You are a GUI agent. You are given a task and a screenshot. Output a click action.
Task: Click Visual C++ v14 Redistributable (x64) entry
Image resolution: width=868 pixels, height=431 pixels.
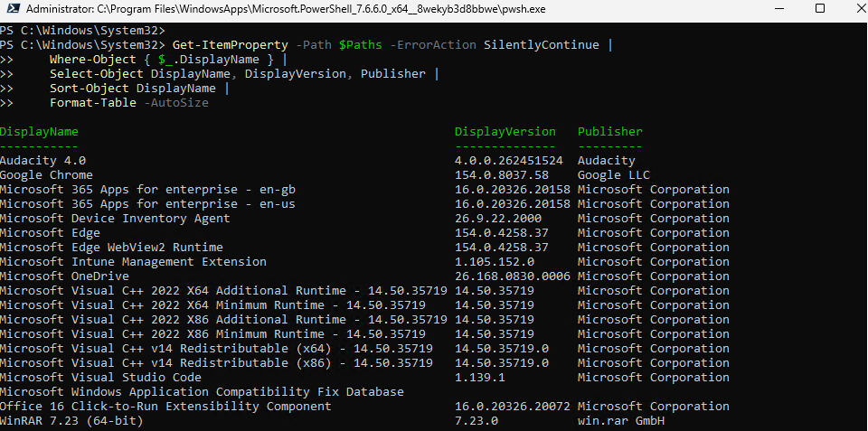pyautogui.click(x=216, y=348)
